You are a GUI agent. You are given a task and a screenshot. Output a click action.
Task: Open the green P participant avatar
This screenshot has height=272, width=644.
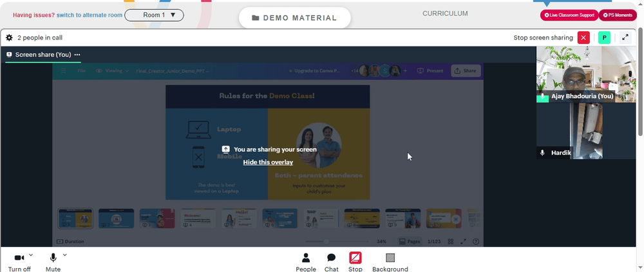604,37
